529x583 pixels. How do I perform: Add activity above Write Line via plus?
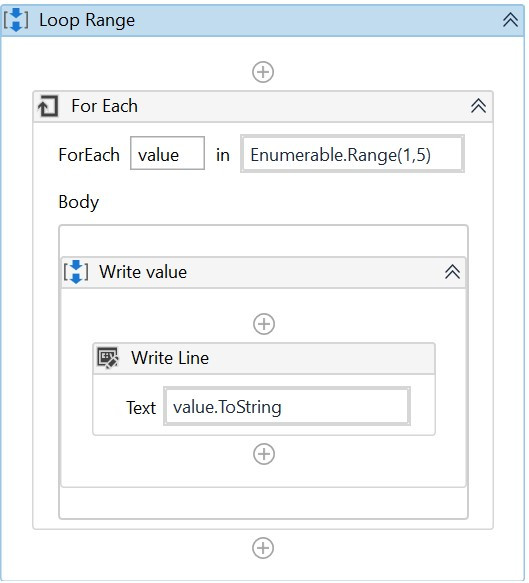coord(264,324)
